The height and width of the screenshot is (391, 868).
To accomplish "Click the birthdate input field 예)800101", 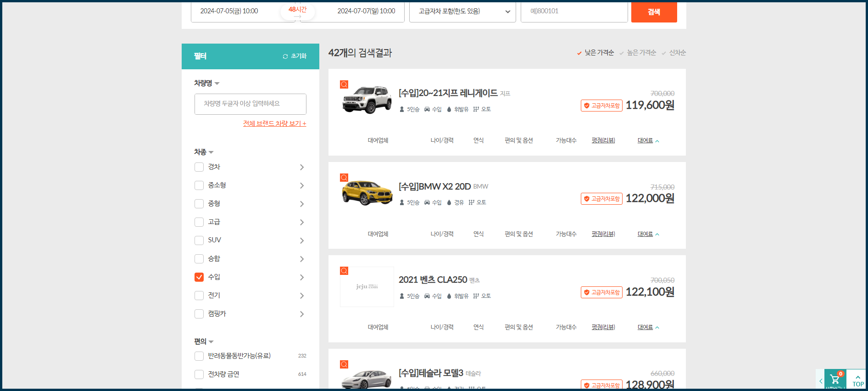I will click(574, 11).
